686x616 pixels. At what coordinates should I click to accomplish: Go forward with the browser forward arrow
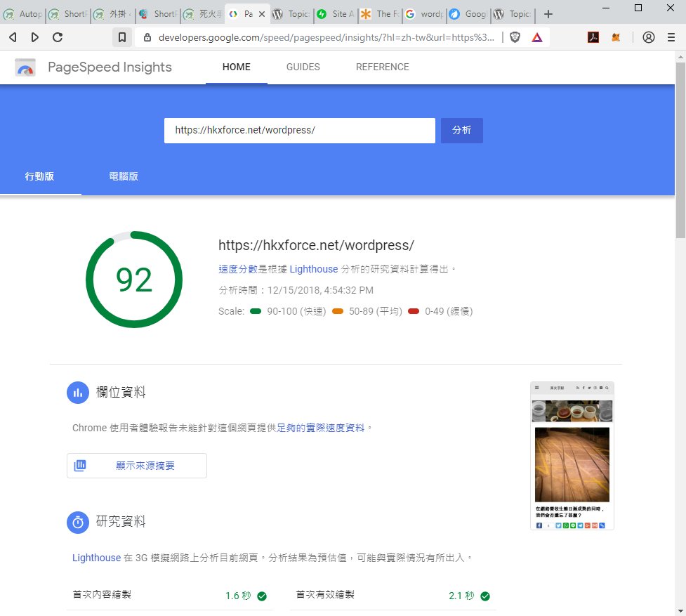pyautogui.click(x=35, y=37)
